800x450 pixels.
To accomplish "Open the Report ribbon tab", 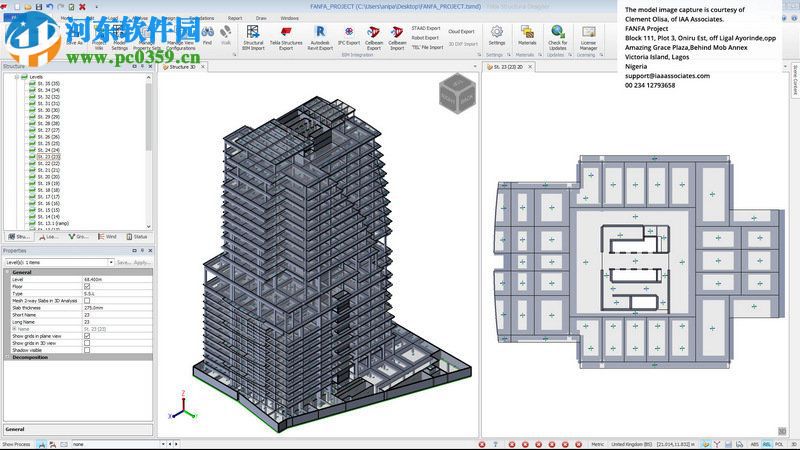I will (235, 18).
